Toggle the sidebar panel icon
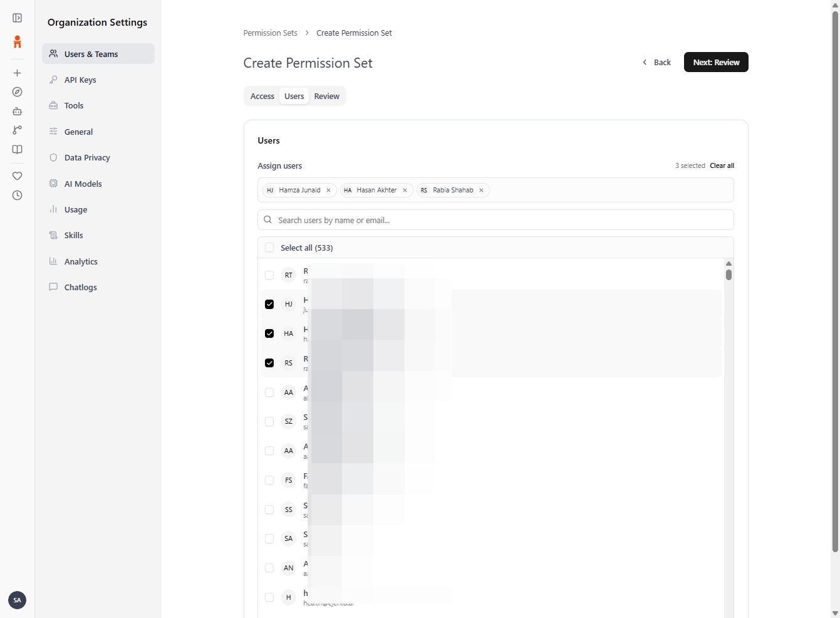Viewport: 840px width, 618px height. pyautogui.click(x=18, y=18)
